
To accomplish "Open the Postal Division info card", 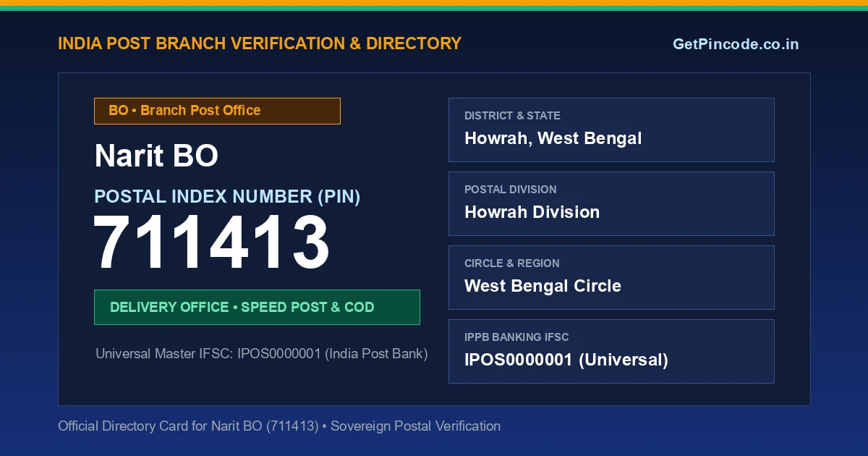I will pos(611,203).
